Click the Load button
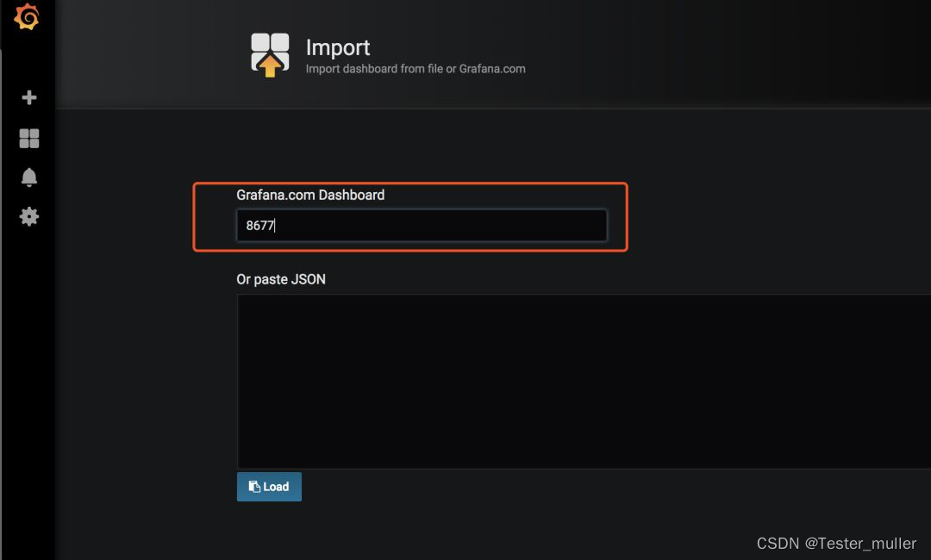 click(269, 487)
